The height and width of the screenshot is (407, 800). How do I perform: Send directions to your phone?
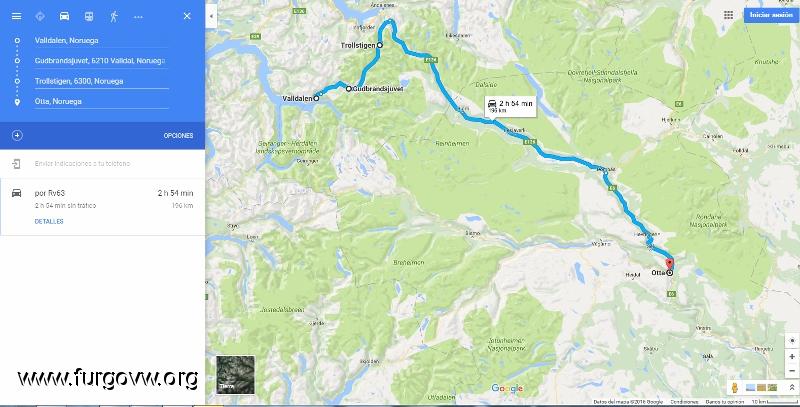(x=82, y=164)
